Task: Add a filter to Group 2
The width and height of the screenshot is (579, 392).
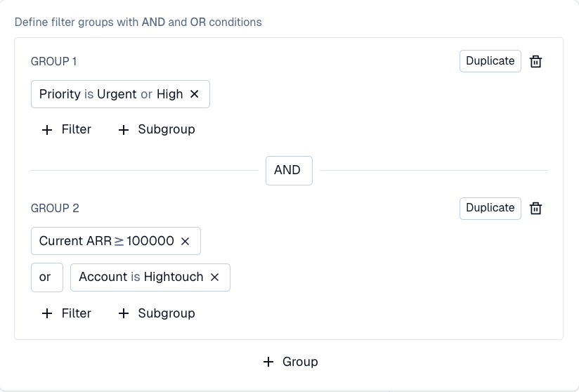Action: [x=67, y=313]
